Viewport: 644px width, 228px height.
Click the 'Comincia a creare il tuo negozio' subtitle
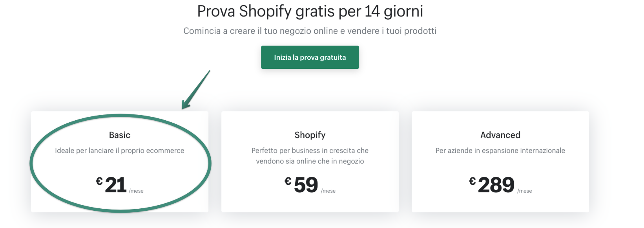[x=310, y=31]
